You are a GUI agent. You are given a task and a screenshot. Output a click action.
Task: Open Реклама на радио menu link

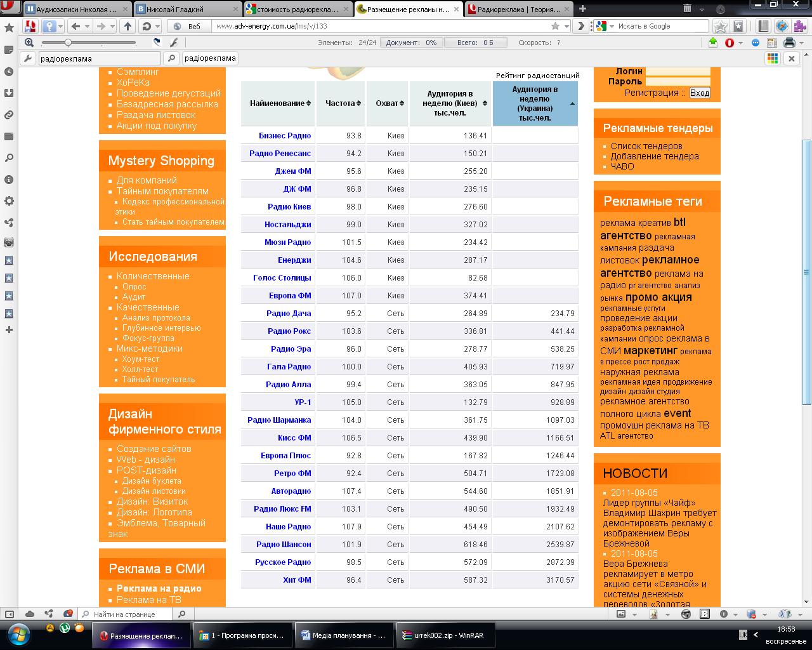tap(159, 588)
